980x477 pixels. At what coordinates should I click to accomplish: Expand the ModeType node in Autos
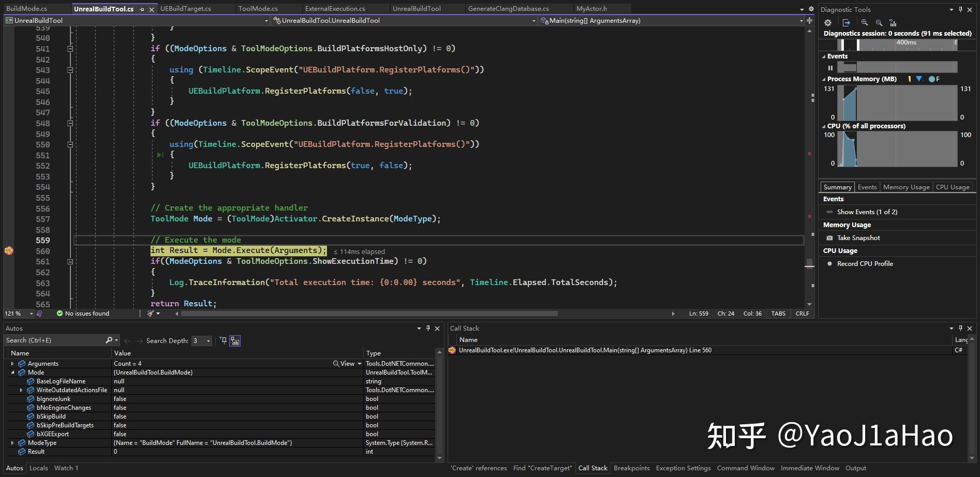(12, 442)
